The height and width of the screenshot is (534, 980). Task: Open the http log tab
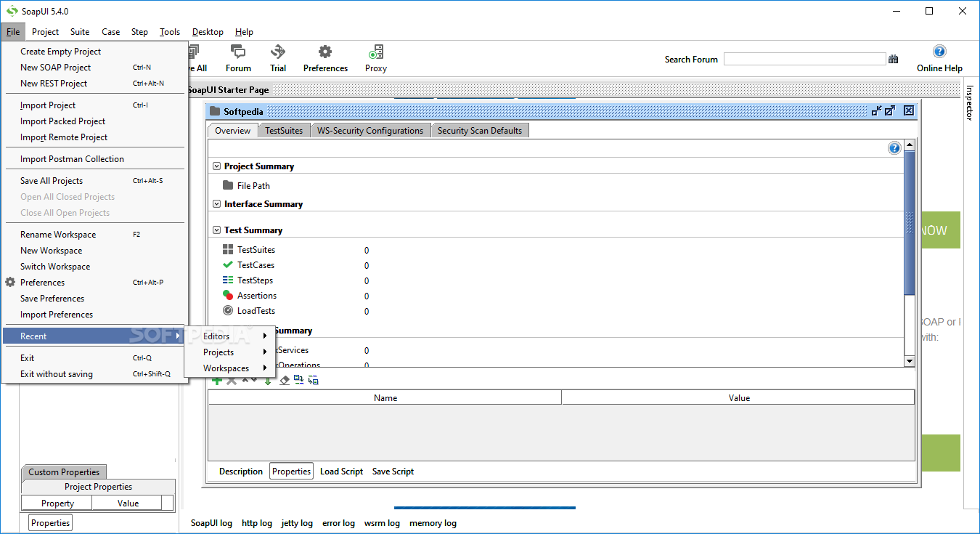pos(256,523)
